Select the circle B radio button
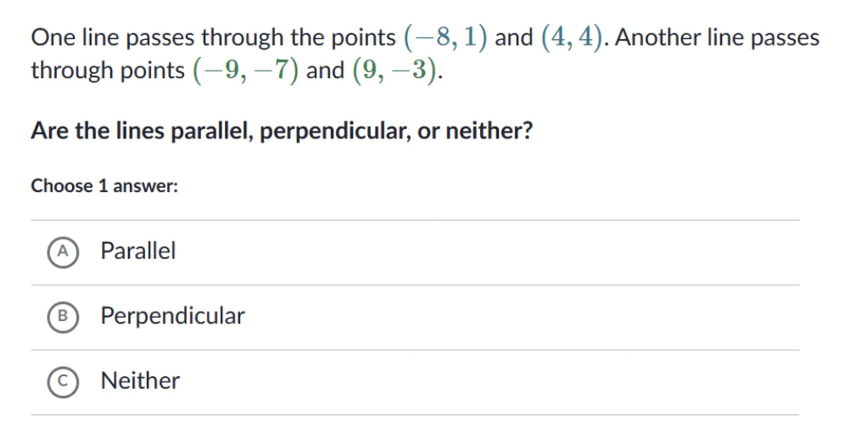Screen dimensions: 868x431 [x=63, y=317]
